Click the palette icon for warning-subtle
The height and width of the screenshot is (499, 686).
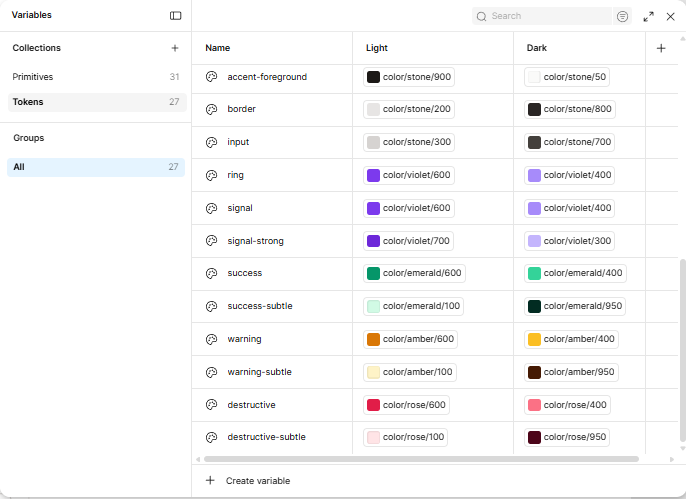pyautogui.click(x=212, y=372)
